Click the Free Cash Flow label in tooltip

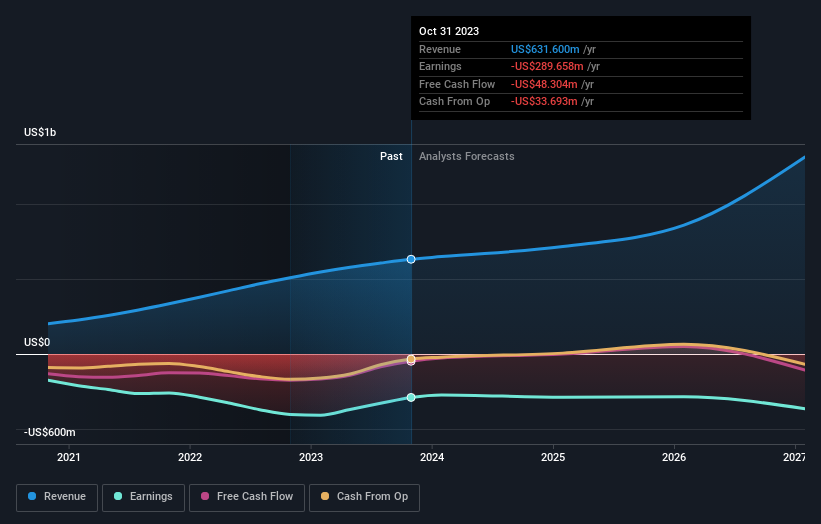pos(457,84)
